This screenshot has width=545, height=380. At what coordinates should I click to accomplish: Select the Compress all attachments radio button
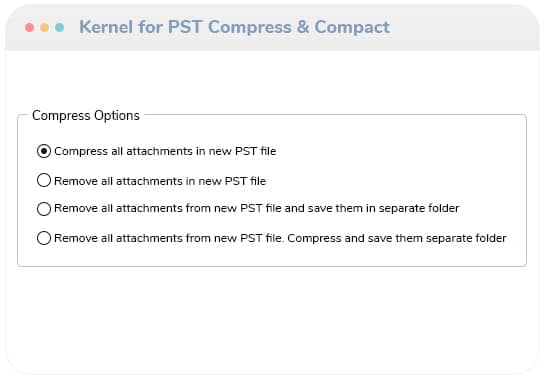[x=44, y=151]
